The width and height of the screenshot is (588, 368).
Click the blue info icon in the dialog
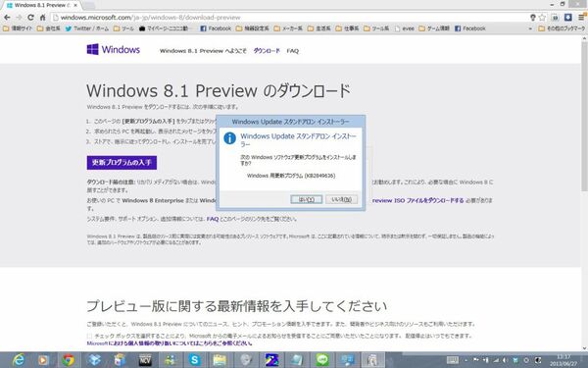[229, 138]
